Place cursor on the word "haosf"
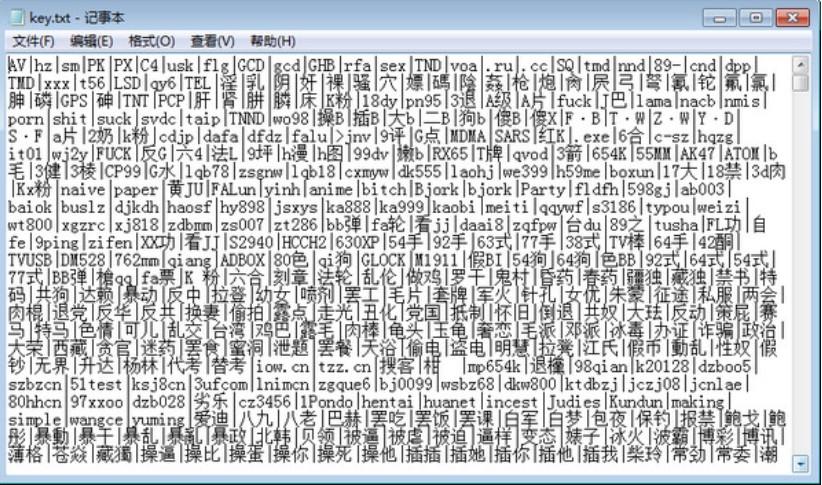The width and height of the screenshot is (822, 485). [x=189, y=207]
